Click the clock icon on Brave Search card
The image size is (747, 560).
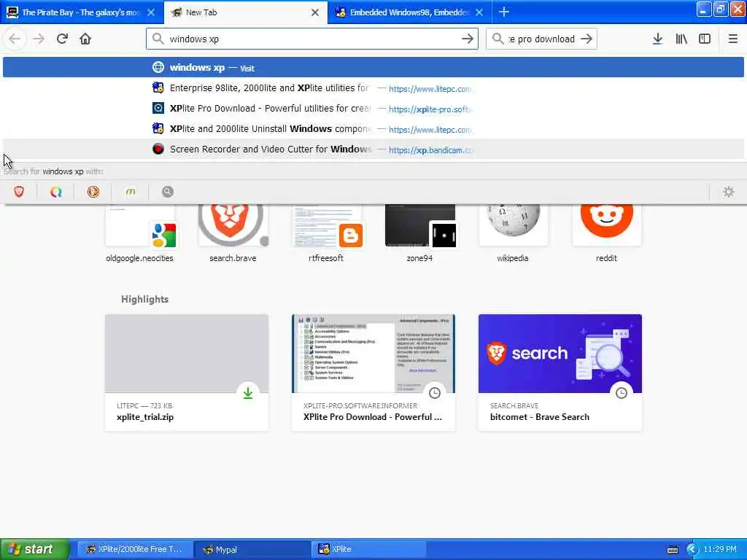(622, 393)
